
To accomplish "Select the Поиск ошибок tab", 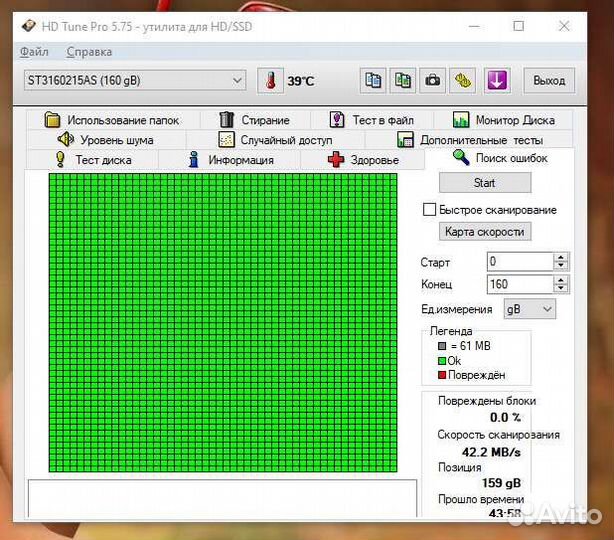I will pos(500,158).
